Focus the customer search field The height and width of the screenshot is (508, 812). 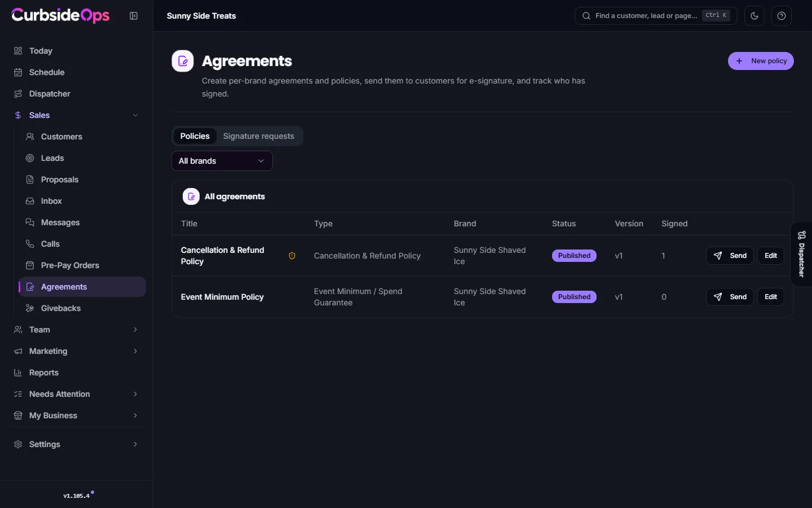(x=656, y=16)
